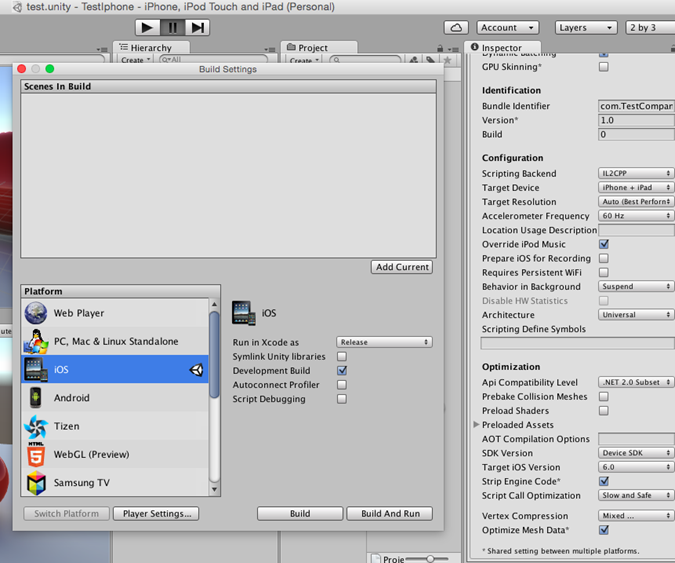This screenshot has height=563, width=675.
Task: Toggle Development Build checkbox
Action: pos(342,370)
